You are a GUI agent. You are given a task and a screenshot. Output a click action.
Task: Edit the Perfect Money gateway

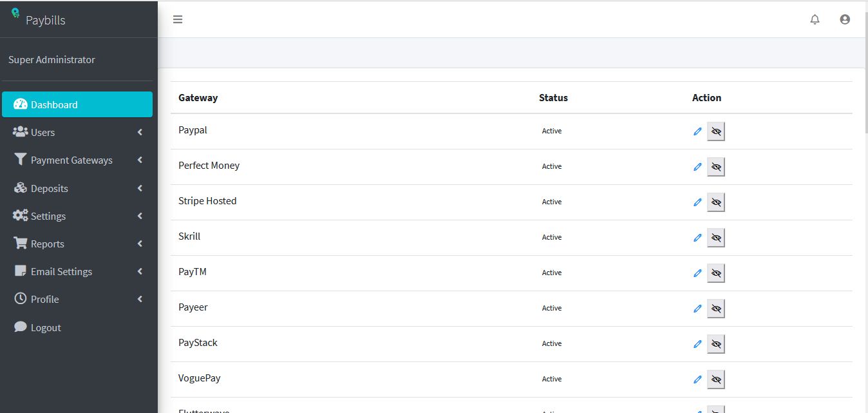pyautogui.click(x=697, y=167)
